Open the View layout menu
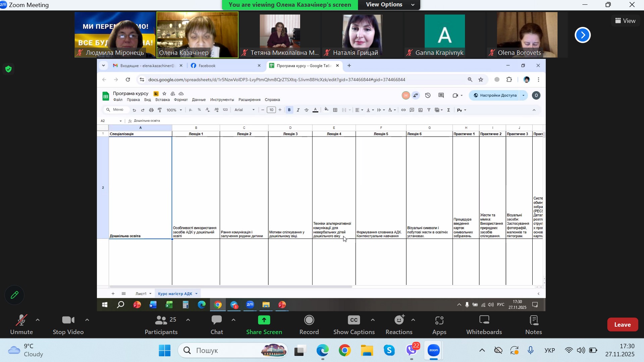 [625, 21]
